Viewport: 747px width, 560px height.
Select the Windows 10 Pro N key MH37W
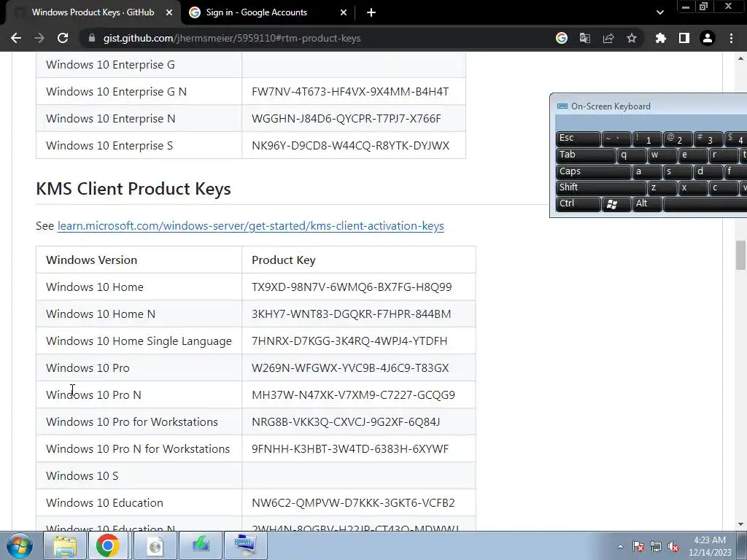point(353,394)
